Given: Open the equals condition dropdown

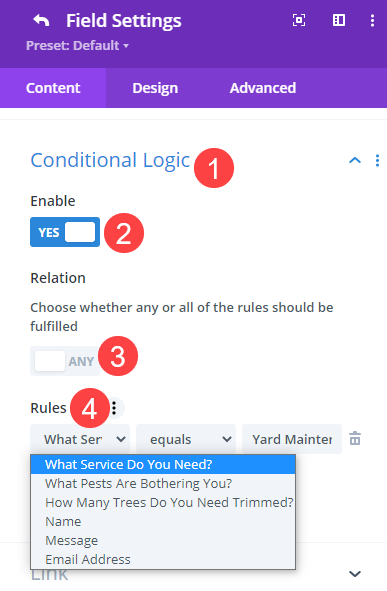Looking at the screenshot, I should pos(186,439).
